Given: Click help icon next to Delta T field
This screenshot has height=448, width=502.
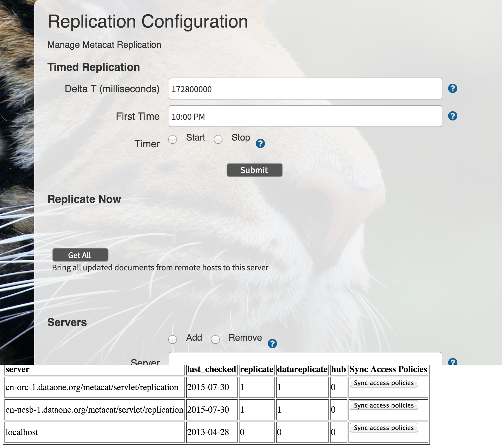Looking at the screenshot, I should coord(452,89).
